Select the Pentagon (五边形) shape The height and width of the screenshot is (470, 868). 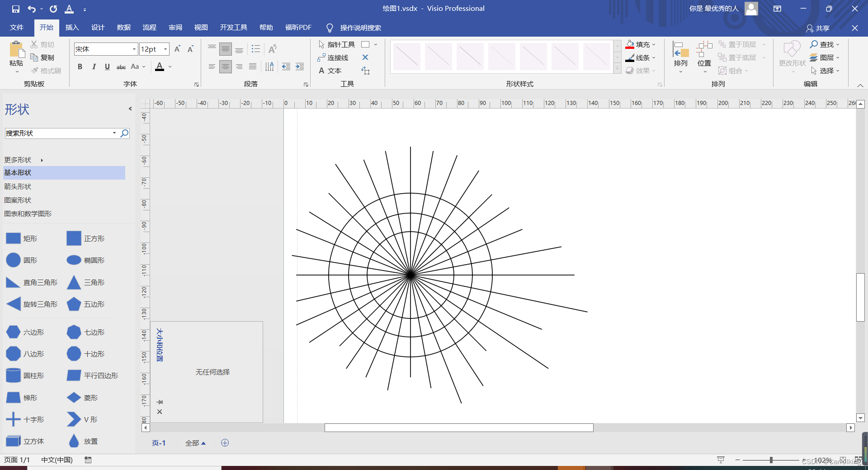(74, 304)
